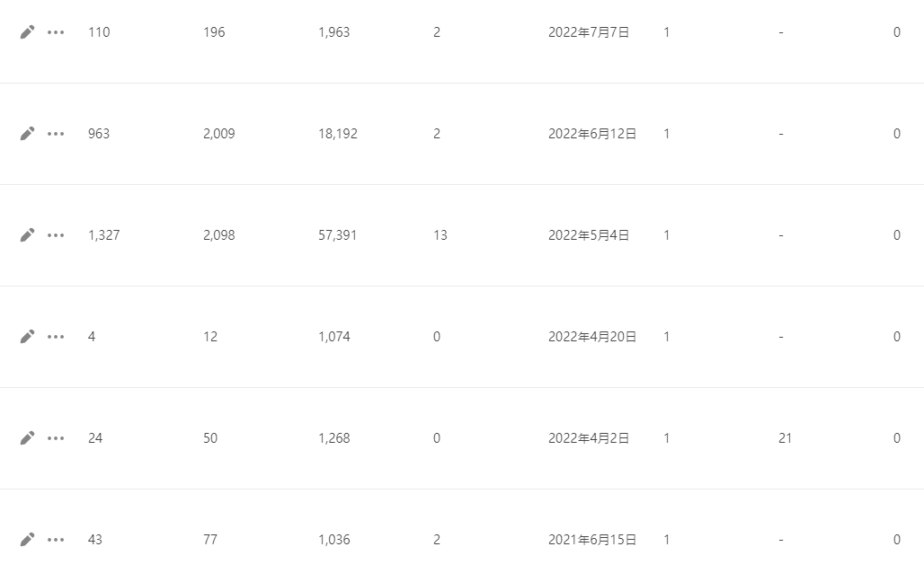Click the pencil icon in the 1,327 row
Image resolution: width=924 pixels, height=582 pixels.
[x=27, y=235]
